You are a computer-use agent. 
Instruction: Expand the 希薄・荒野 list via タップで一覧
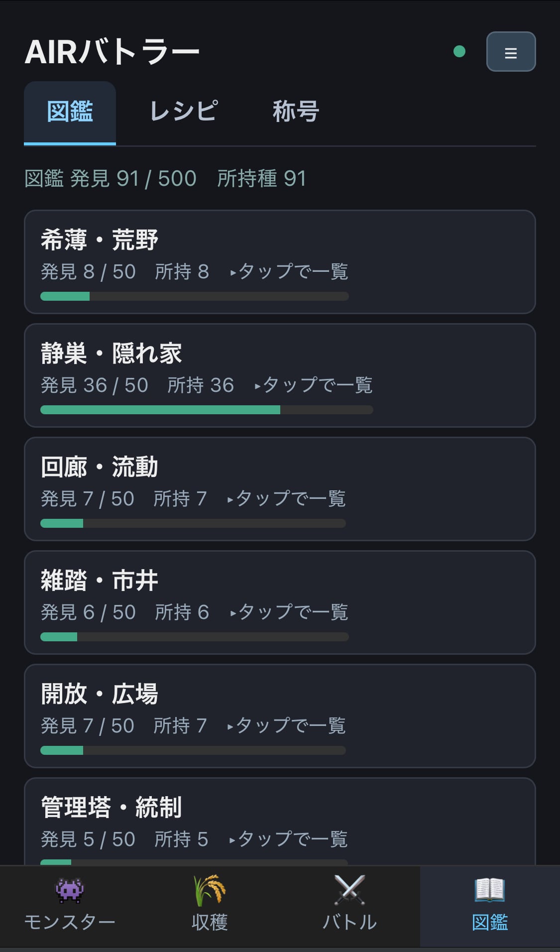[289, 272]
